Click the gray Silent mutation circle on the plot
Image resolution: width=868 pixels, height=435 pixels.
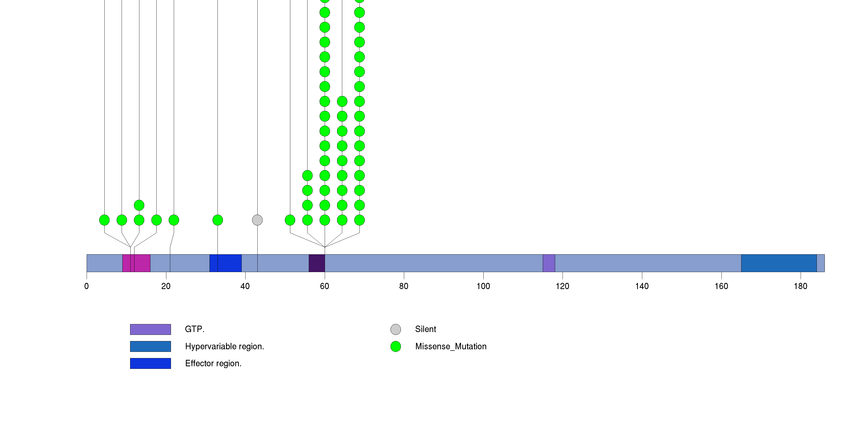(257, 220)
